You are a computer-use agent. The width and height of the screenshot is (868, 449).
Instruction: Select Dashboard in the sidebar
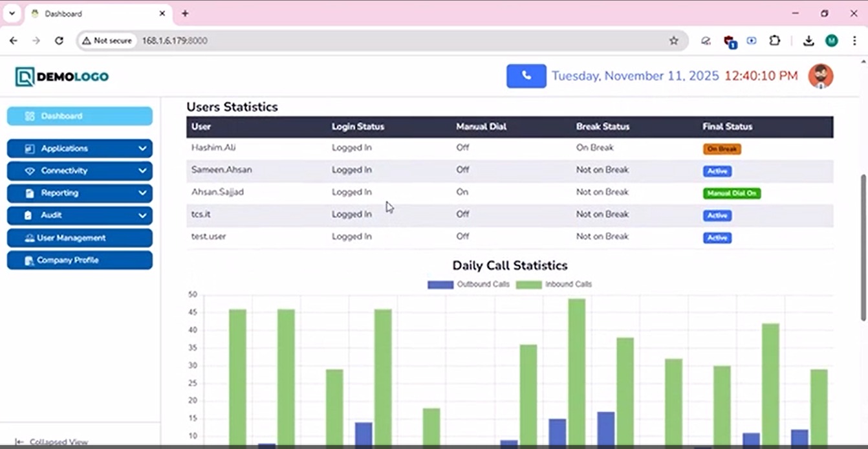tap(80, 116)
